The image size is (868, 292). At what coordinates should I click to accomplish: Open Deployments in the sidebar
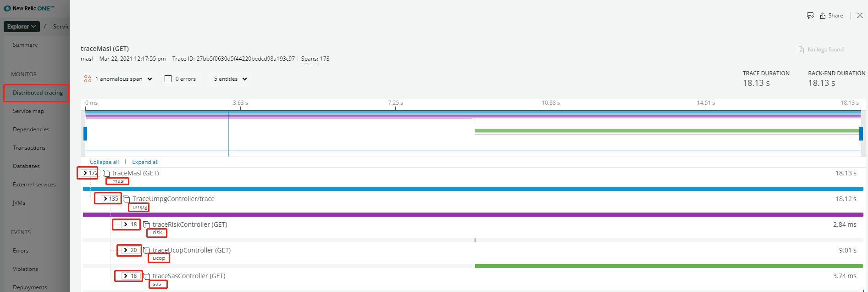tap(30, 287)
